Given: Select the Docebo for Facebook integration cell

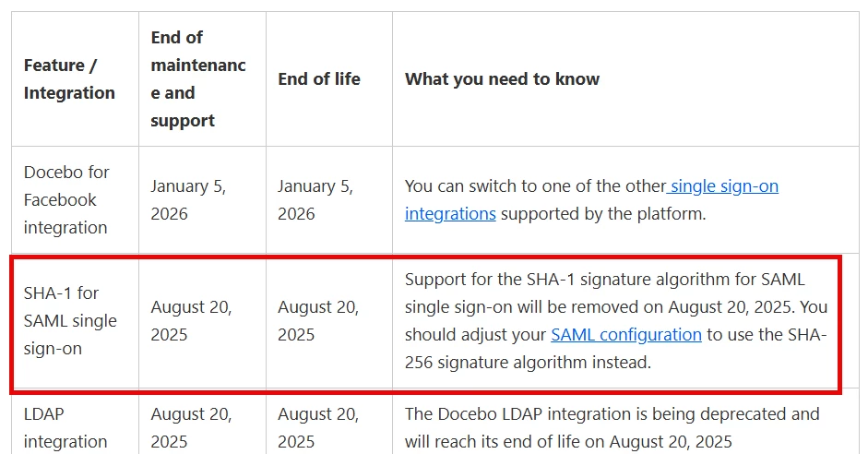Looking at the screenshot, I should tap(66, 199).
